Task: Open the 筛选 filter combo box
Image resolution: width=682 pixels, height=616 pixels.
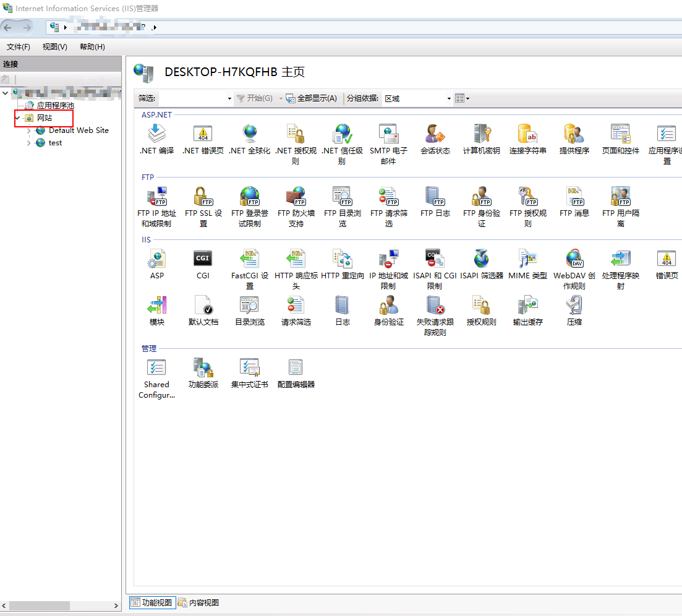Action: click(x=196, y=98)
